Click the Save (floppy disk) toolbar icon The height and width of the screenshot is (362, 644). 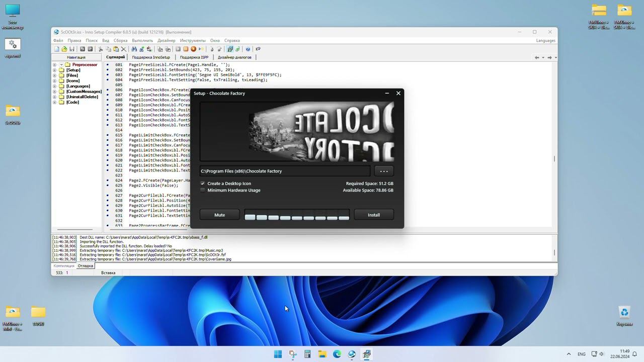(72, 49)
